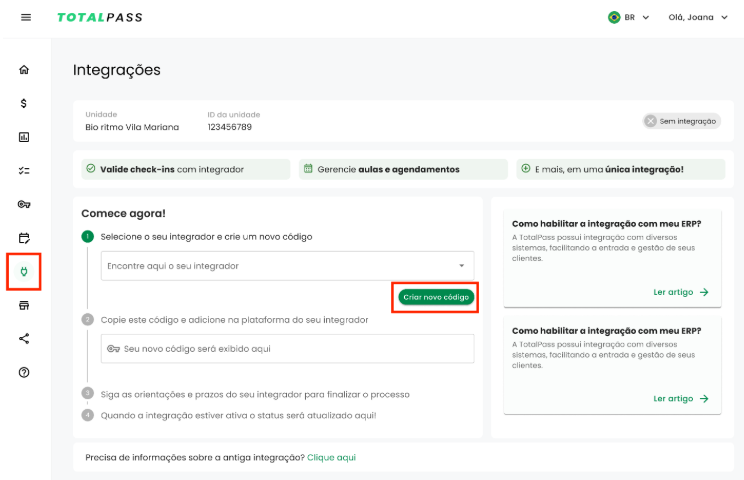This screenshot has width=744, height=480.
Task: Click the Seu novo código será exibido field
Action: pyautogui.click(x=288, y=349)
